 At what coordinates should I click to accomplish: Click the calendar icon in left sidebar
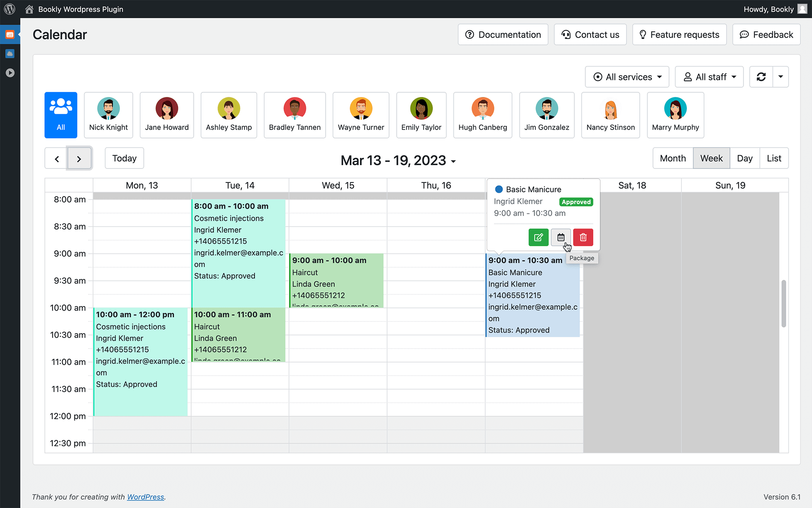[x=10, y=35]
